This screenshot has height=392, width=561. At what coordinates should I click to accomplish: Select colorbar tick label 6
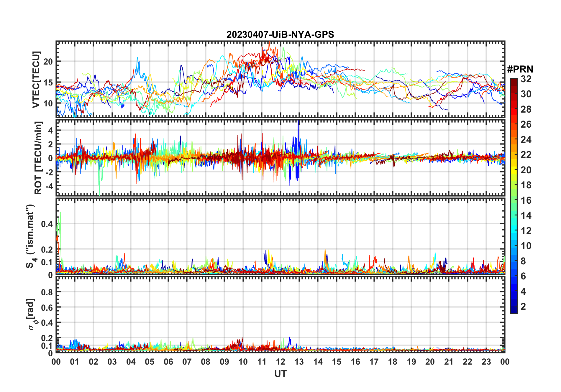click(523, 276)
